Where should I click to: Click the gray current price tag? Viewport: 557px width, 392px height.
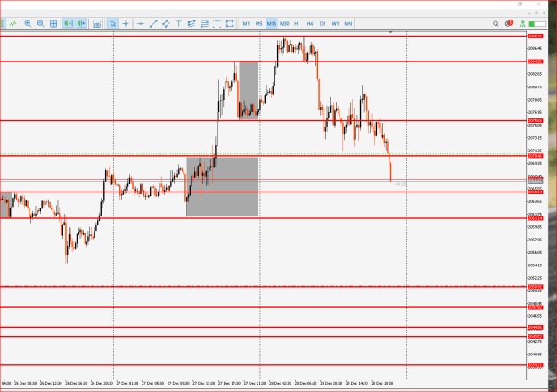point(535,182)
